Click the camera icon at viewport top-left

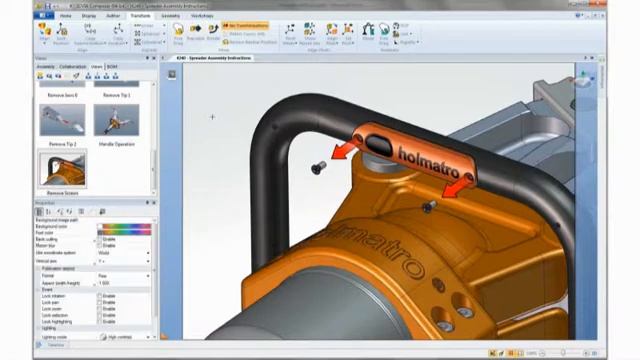coord(172,74)
